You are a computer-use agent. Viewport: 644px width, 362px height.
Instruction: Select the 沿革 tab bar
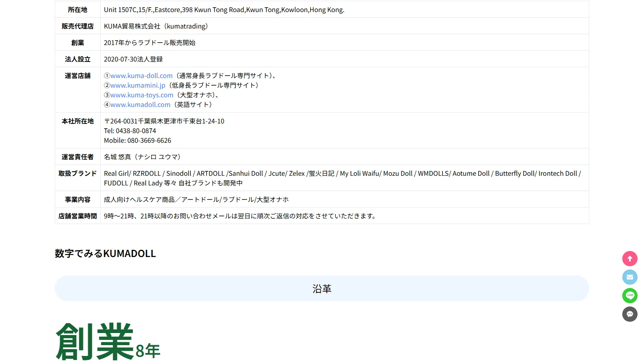(x=322, y=288)
